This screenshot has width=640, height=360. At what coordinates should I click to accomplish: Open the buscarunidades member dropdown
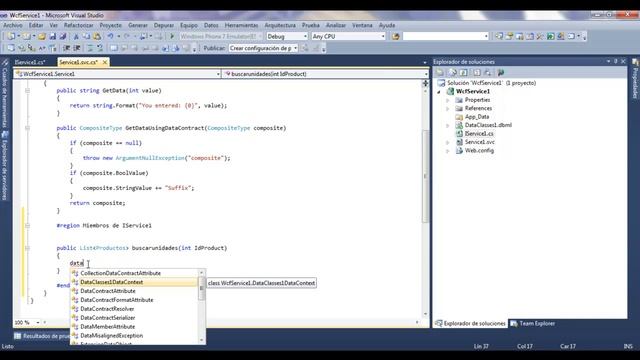click(426, 74)
